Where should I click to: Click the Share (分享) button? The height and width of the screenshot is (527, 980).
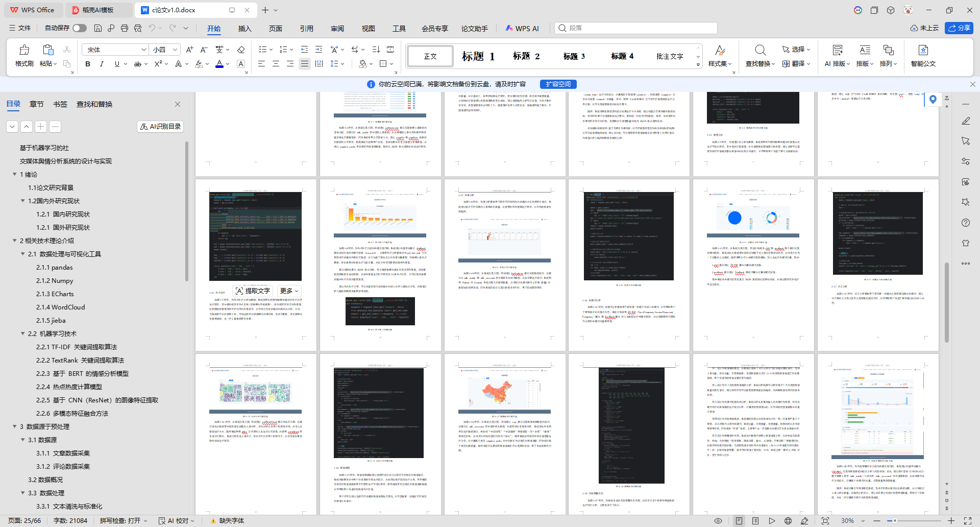(959, 28)
